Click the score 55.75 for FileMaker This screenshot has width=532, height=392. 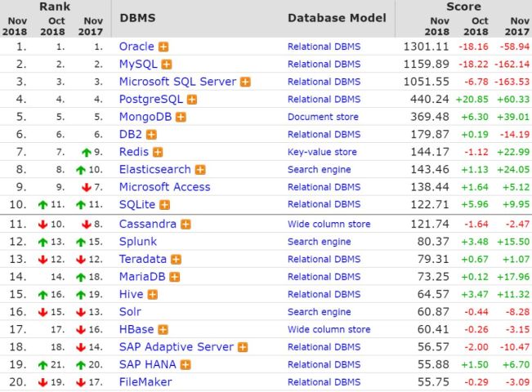pos(433,382)
